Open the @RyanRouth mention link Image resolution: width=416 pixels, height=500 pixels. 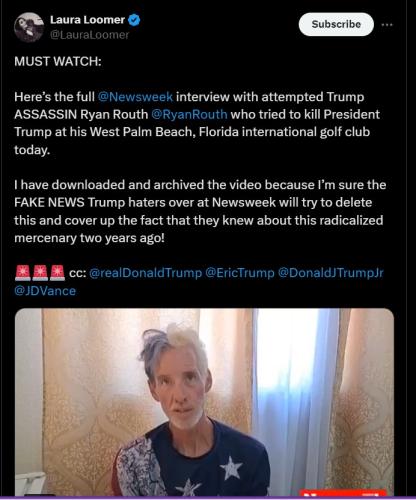tap(189, 115)
